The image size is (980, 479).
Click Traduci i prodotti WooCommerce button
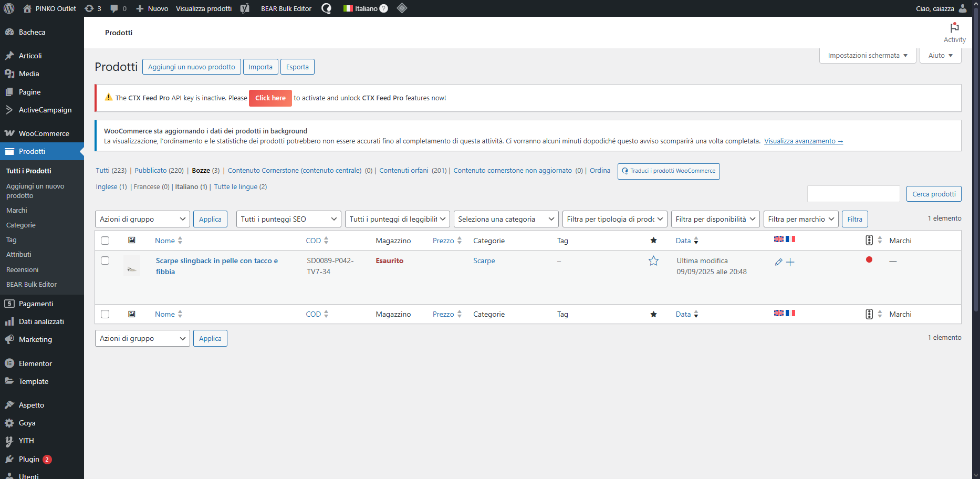[x=669, y=171]
